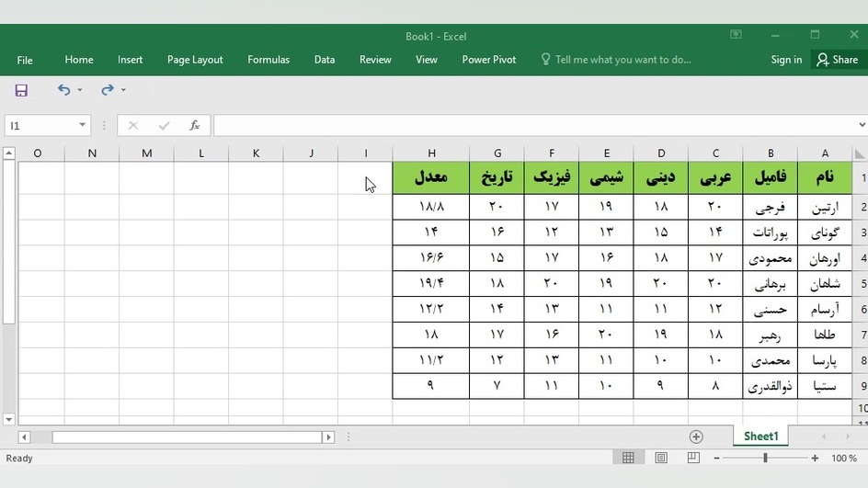Click the Redo arrow icon
868x488 pixels.
108,90
